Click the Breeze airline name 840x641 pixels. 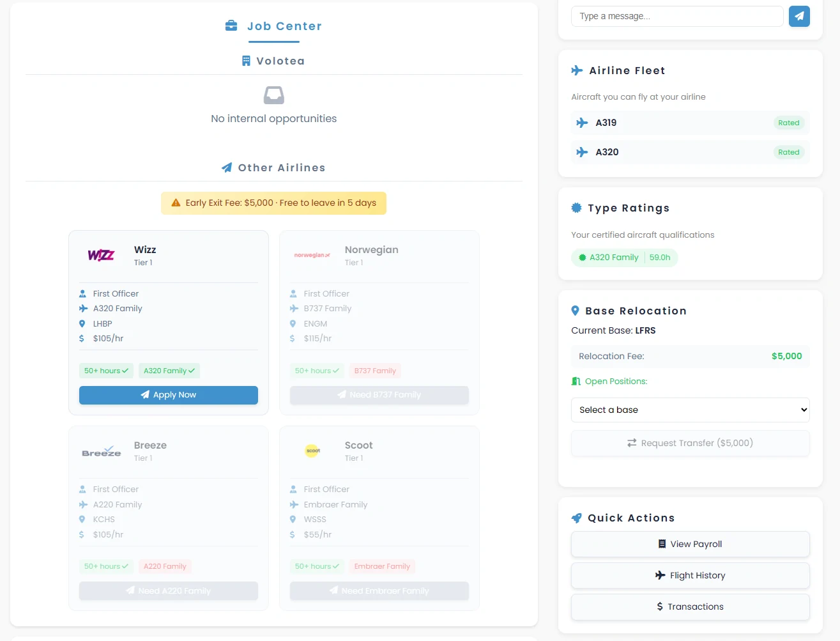(150, 445)
